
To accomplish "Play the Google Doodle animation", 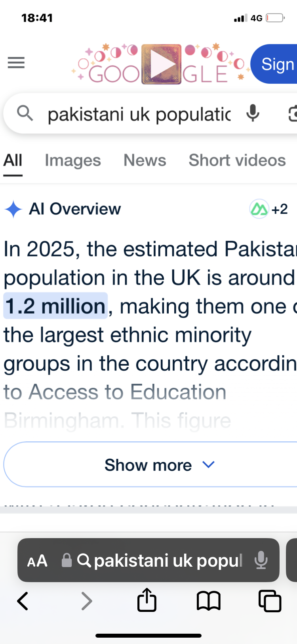I will pos(162,64).
